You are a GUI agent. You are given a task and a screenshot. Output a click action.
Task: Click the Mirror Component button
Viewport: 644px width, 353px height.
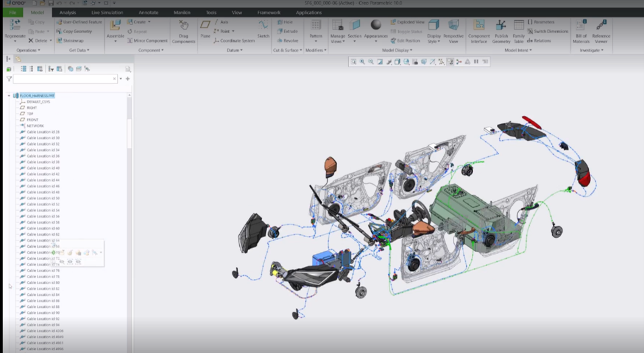click(147, 40)
